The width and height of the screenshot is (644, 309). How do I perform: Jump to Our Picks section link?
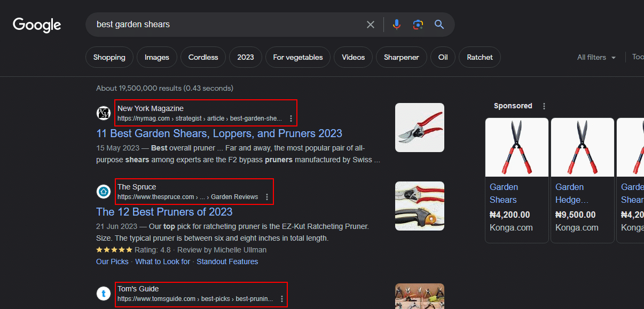[x=112, y=262]
